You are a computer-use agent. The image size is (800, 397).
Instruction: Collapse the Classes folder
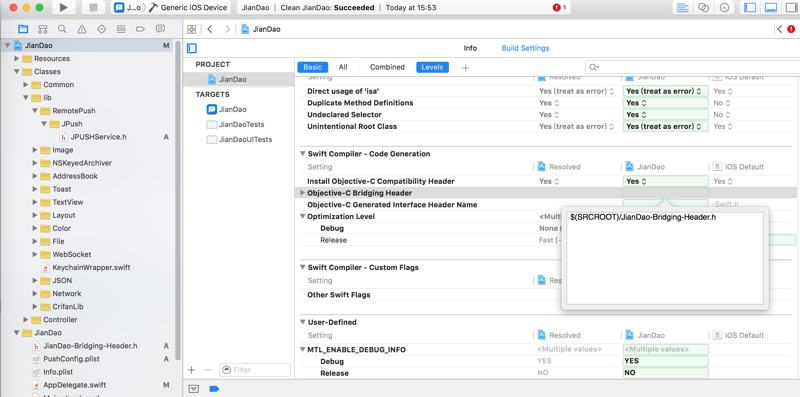pyautogui.click(x=16, y=71)
